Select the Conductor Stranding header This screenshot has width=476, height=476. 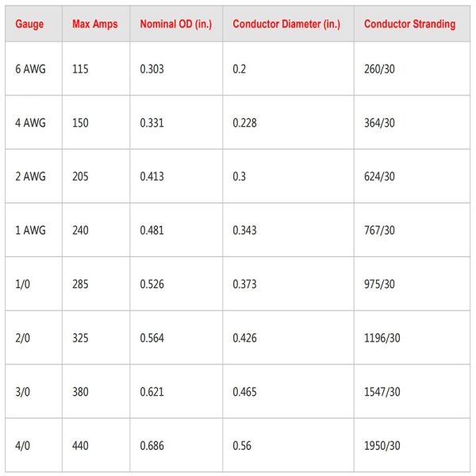click(x=409, y=24)
